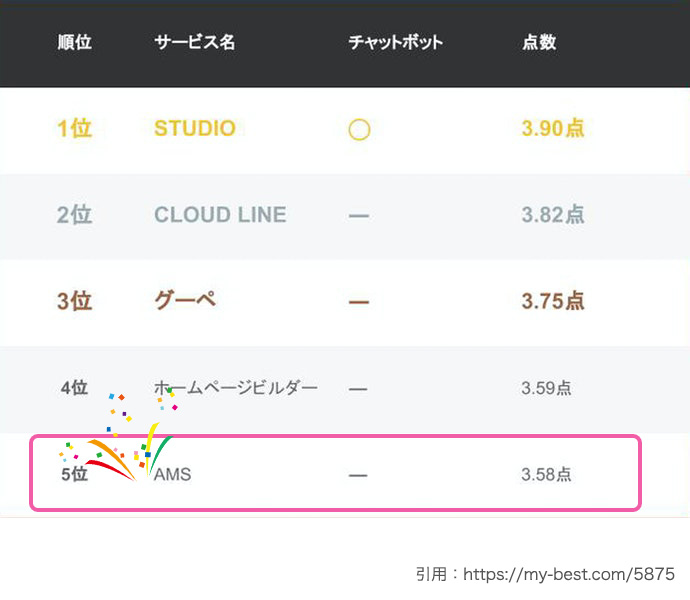The height and width of the screenshot is (600, 690).
Task: Click the 1位 rank label
Action: (x=74, y=129)
